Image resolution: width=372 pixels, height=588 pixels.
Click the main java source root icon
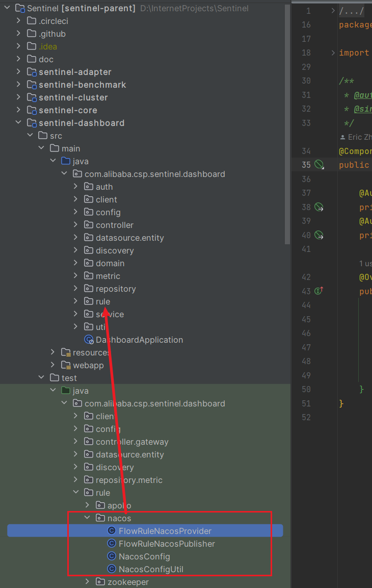pyautogui.click(x=66, y=161)
